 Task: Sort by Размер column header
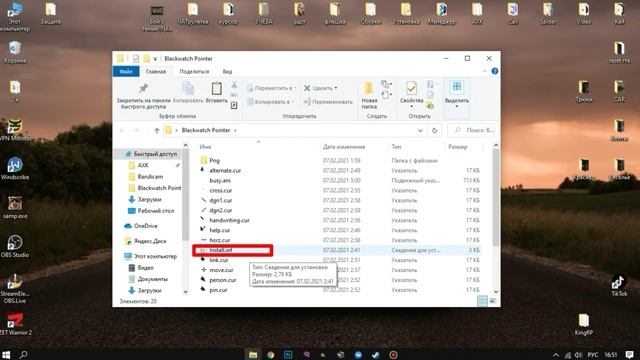coord(458,147)
